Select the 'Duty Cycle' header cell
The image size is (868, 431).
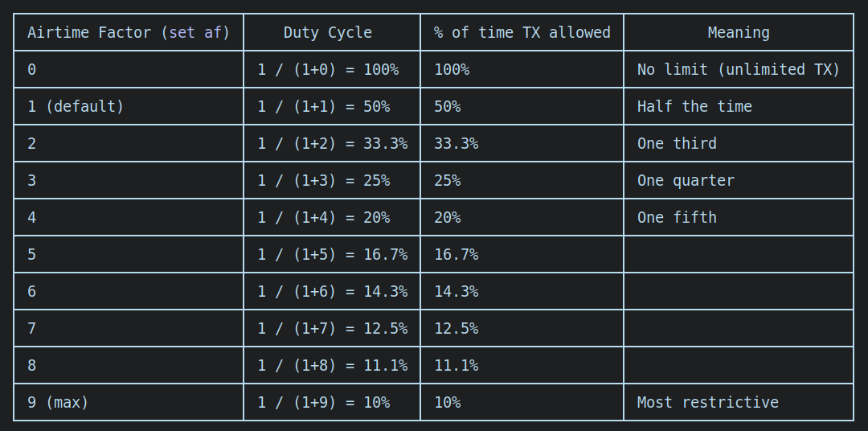point(328,33)
